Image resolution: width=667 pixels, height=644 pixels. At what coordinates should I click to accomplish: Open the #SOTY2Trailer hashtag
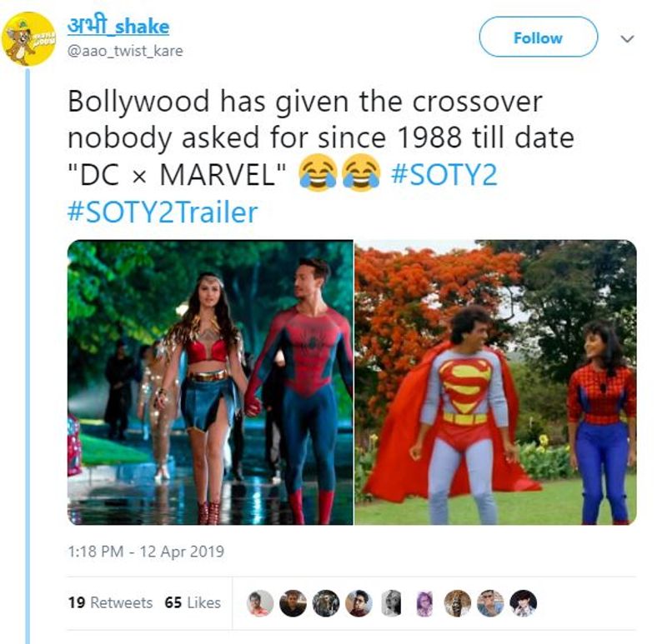point(163,212)
